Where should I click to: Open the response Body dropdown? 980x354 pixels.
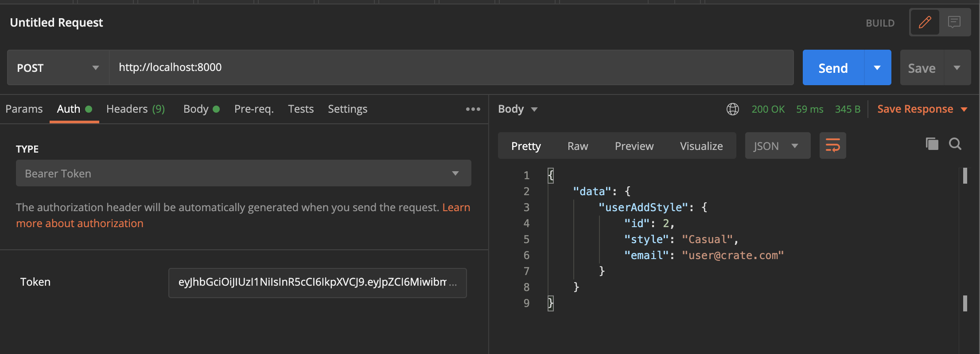pos(517,109)
